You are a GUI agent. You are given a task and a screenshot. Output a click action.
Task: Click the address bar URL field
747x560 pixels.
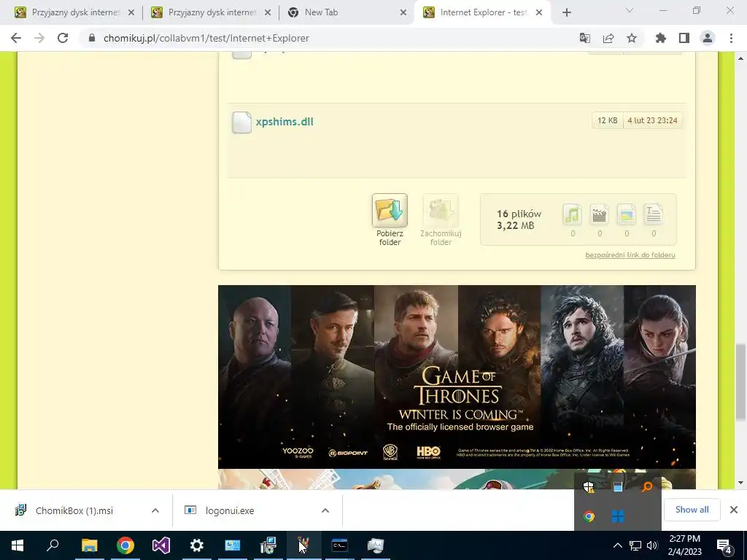[329, 38]
